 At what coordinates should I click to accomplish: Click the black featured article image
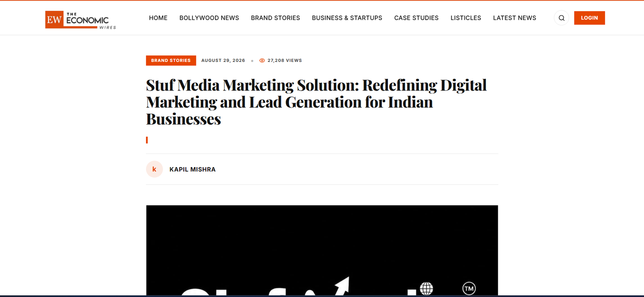pyautogui.click(x=322, y=250)
